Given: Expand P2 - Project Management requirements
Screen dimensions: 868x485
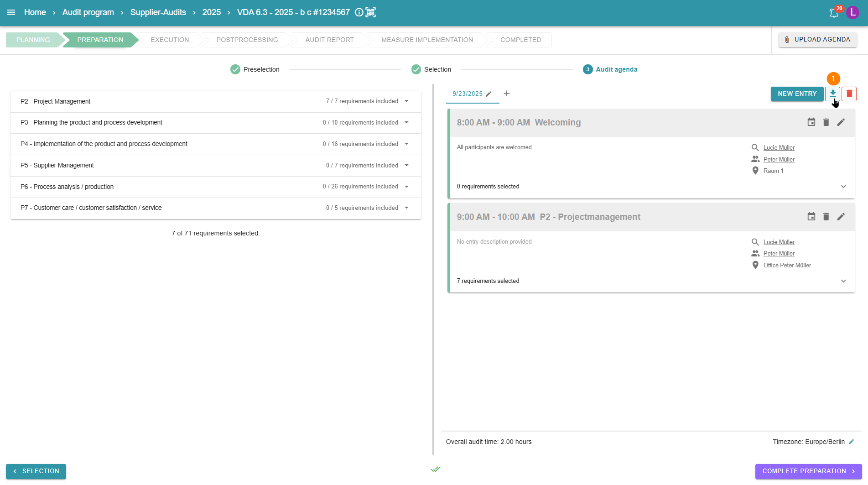Looking at the screenshot, I should tap(406, 101).
